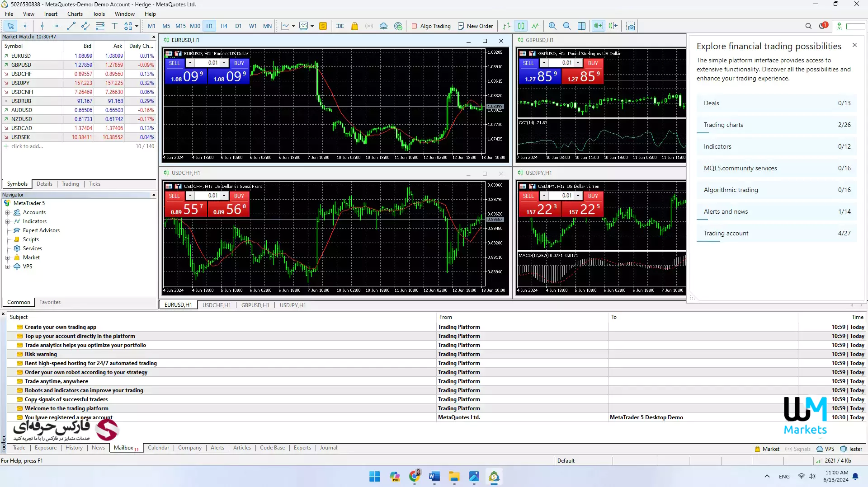Select the horizontal line drawing tool

tap(57, 26)
